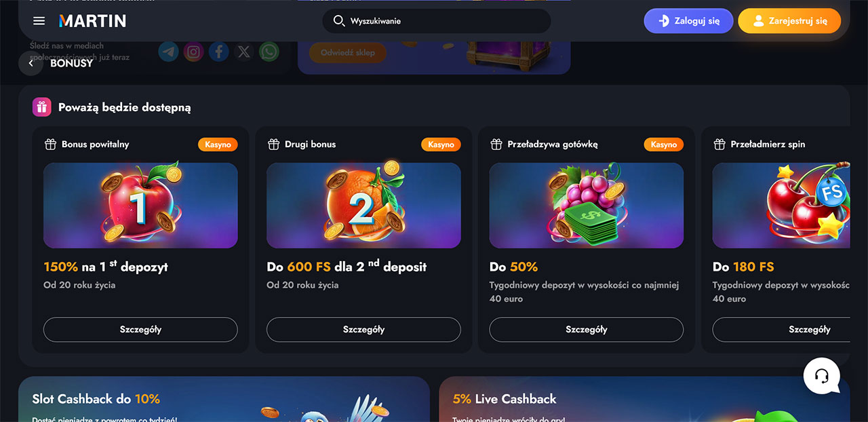Open Szczegóły for Drugi bonus
The image size is (868, 422).
tap(363, 330)
